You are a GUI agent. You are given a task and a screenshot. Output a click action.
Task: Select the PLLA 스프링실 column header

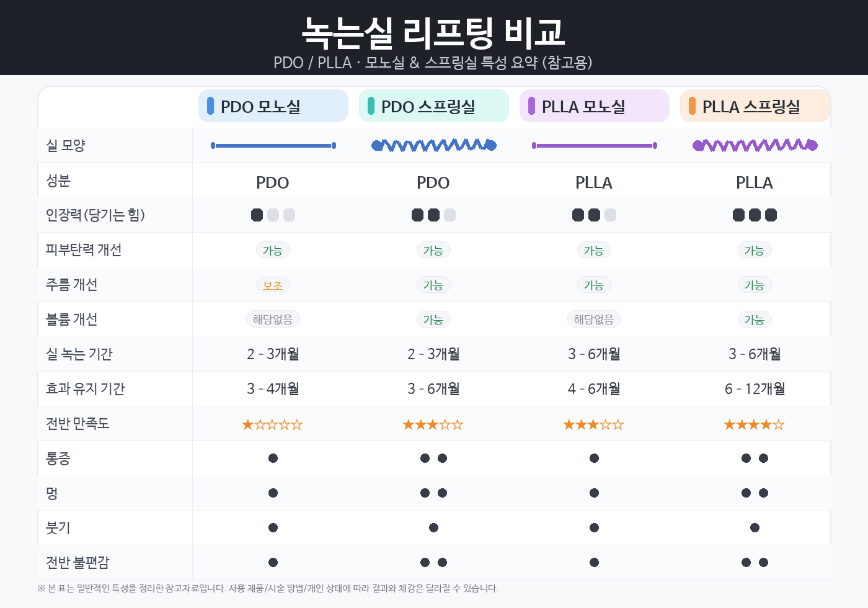pyautogui.click(x=755, y=106)
